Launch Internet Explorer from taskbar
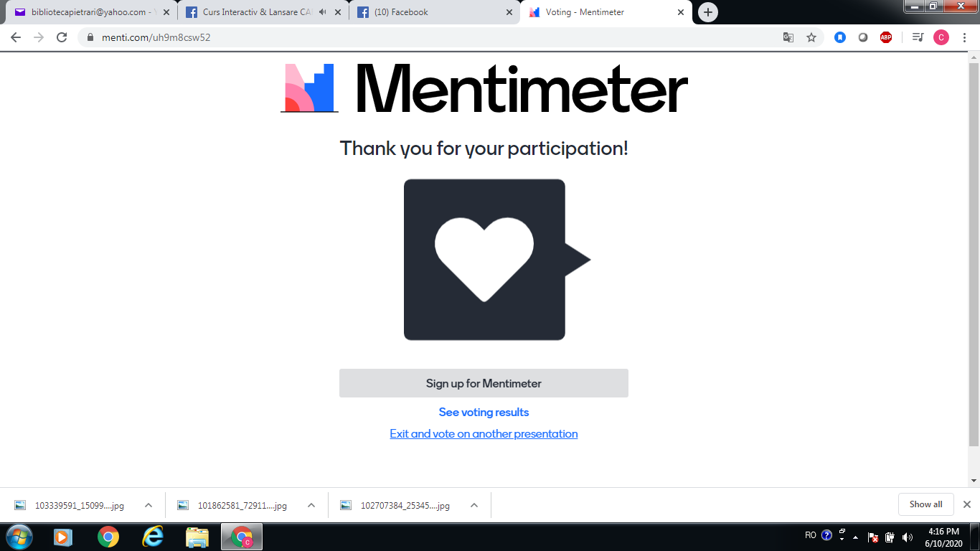980x551 pixels. point(153,537)
